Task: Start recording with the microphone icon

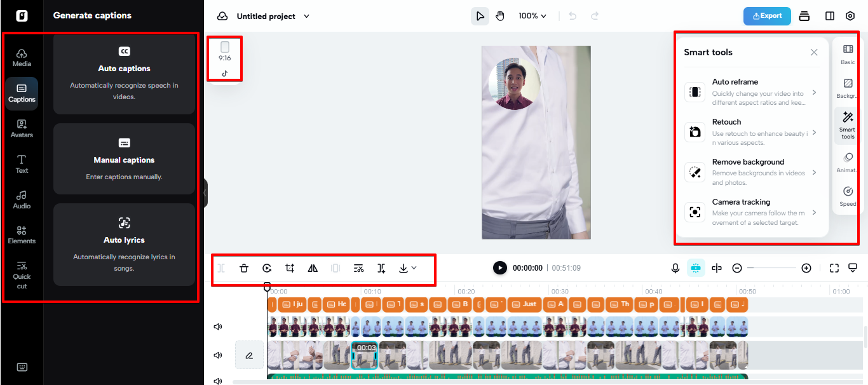Action: click(675, 267)
